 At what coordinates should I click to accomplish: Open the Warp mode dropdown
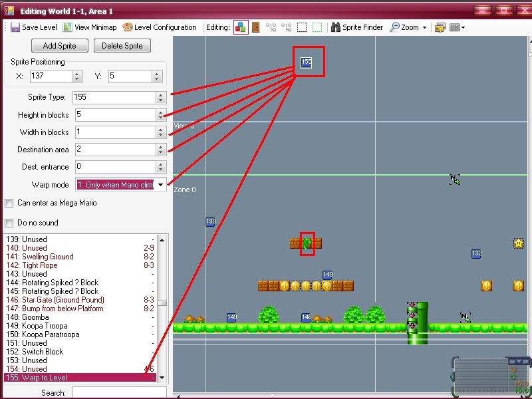tap(160, 185)
